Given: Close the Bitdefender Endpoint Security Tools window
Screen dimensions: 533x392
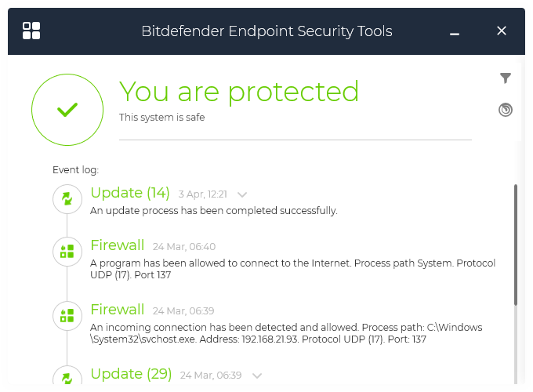Looking at the screenshot, I should 502,31.
